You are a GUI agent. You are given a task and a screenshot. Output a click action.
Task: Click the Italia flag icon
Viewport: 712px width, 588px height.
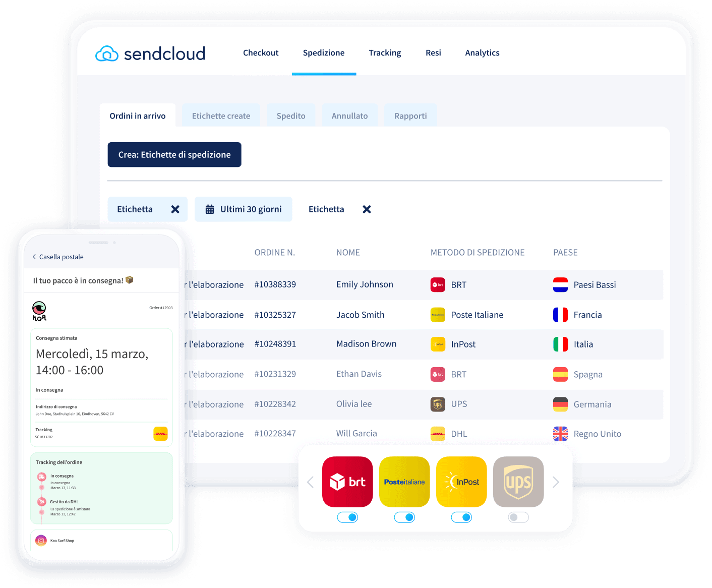click(x=560, y=344)
